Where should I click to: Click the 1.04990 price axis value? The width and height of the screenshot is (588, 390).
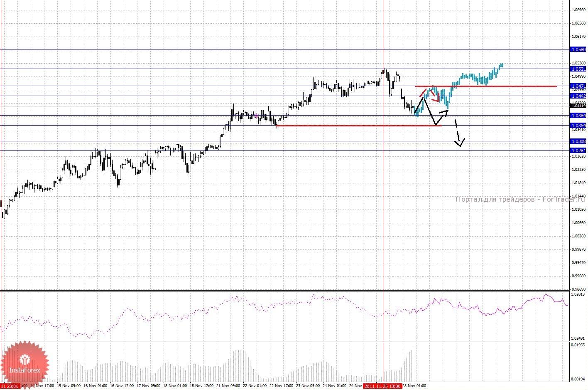pyautogui.click(x=578, y=77)
